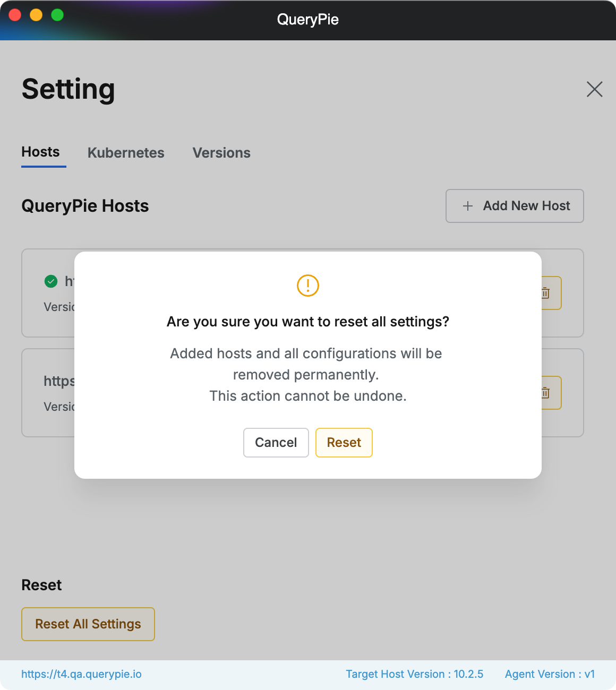Close the Setting page with the X
This screenshot has width=616, height=690.
[x=594, y=89]
